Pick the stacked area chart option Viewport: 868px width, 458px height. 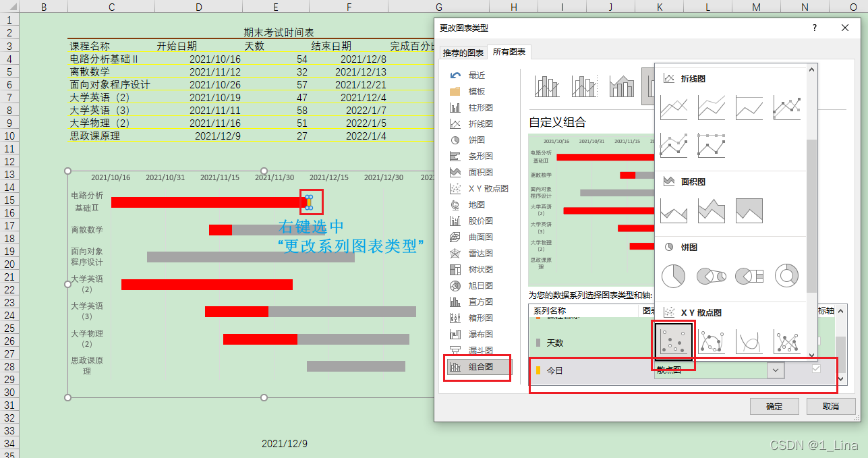point(712,210)
